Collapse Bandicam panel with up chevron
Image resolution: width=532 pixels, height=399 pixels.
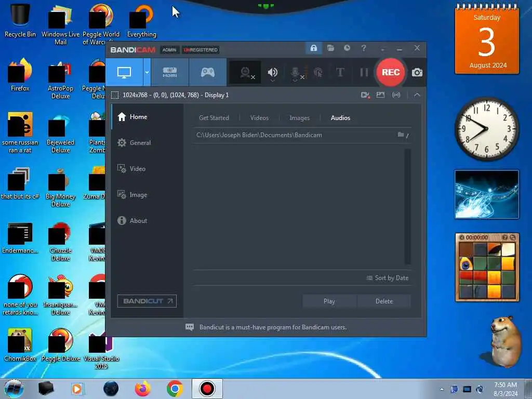(x=417, y=95)
